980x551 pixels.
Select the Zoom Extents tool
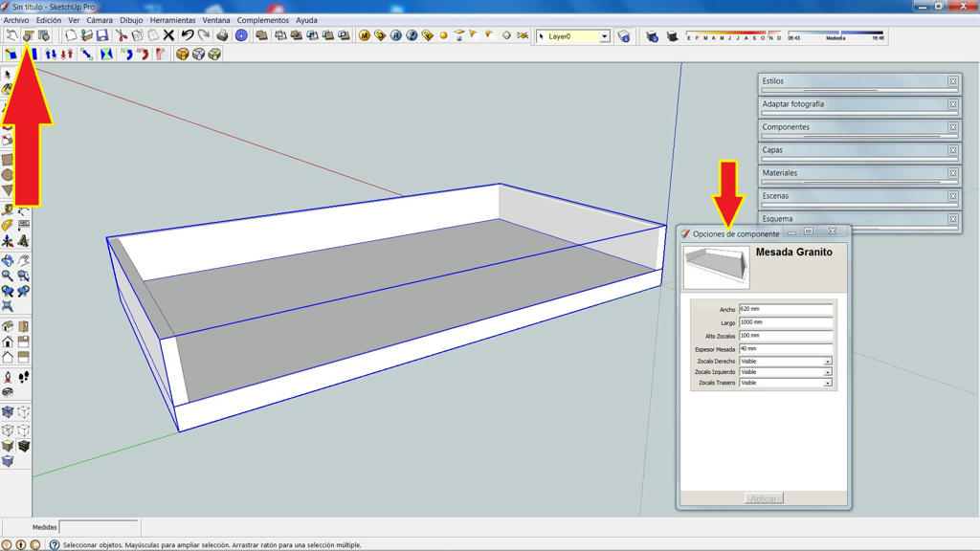pos(8,306)
